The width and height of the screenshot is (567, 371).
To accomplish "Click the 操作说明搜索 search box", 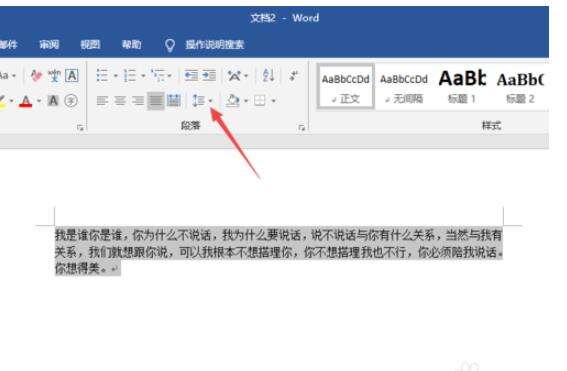I will click(215, 45).
